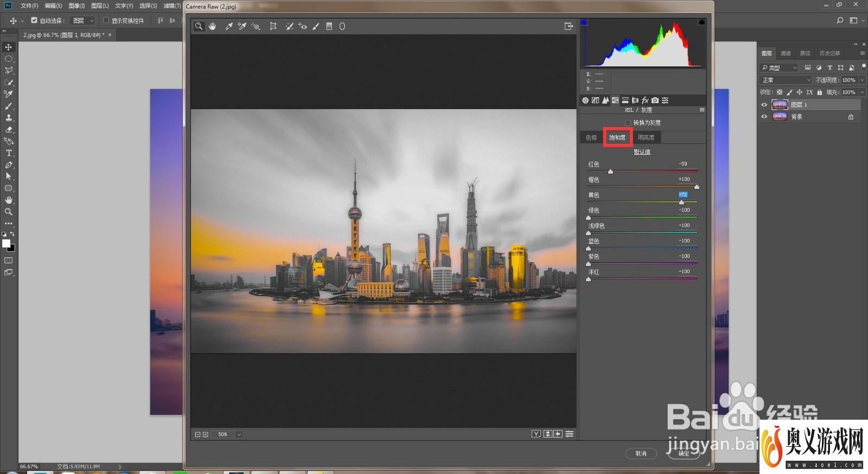Select the Brush tool in Photoshop toolbox

[9, 106]
